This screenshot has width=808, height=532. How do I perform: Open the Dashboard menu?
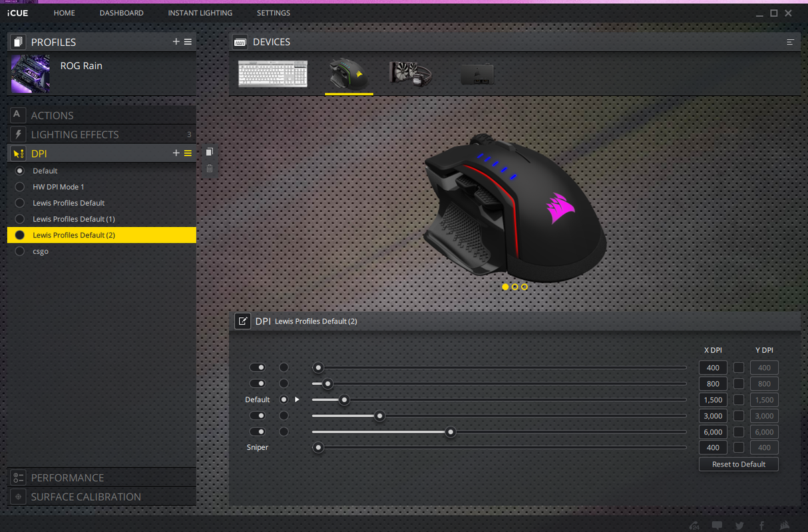tap(121, 13)
